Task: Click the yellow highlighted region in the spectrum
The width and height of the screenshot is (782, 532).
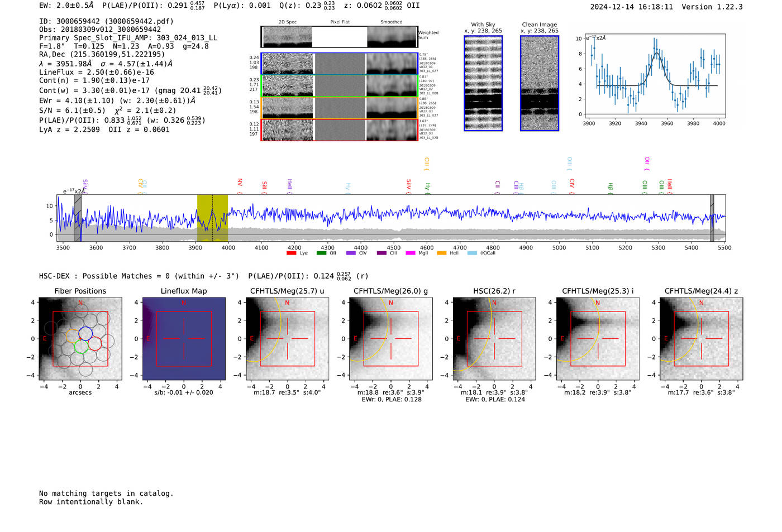Action: (212, 218)
